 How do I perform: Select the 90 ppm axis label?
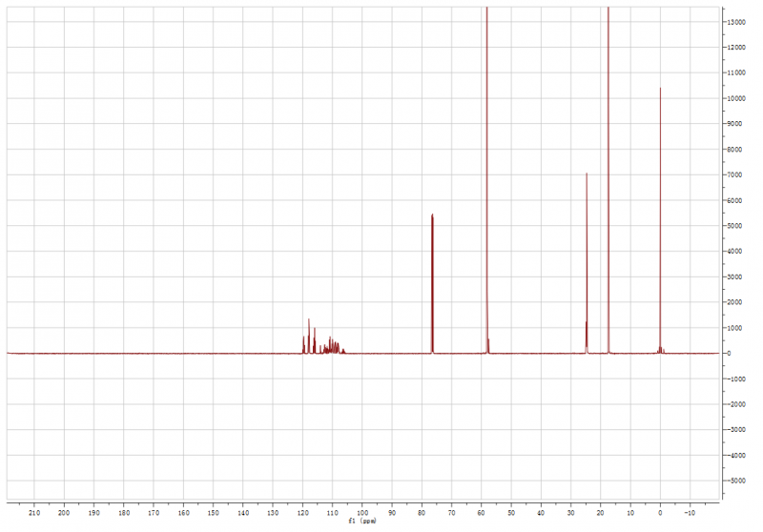point(392,513)
